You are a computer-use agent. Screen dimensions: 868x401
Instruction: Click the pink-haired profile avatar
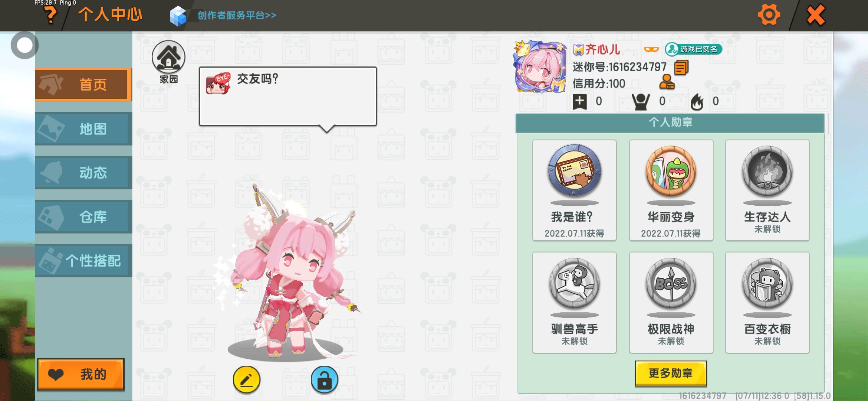[x=540, y=67]
